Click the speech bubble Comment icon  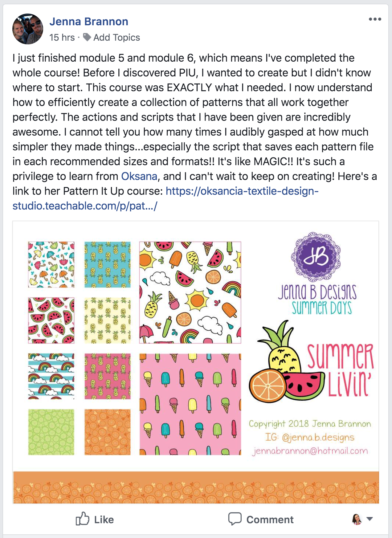(235, 519)
